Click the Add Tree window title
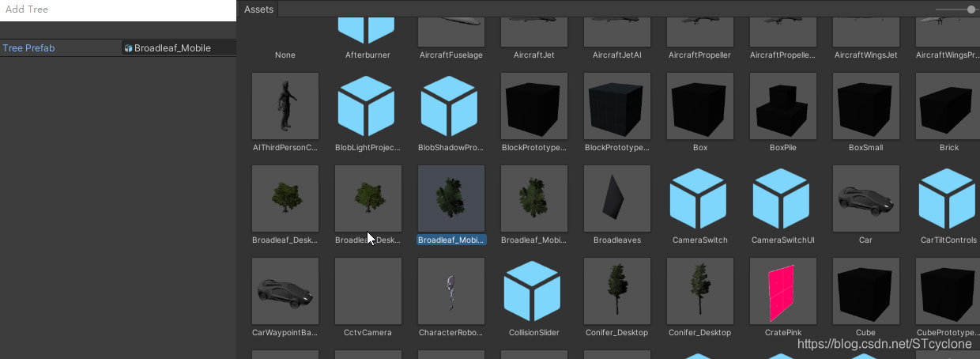Viewport: 980px width, 359px height. click(x=28, y=9)
